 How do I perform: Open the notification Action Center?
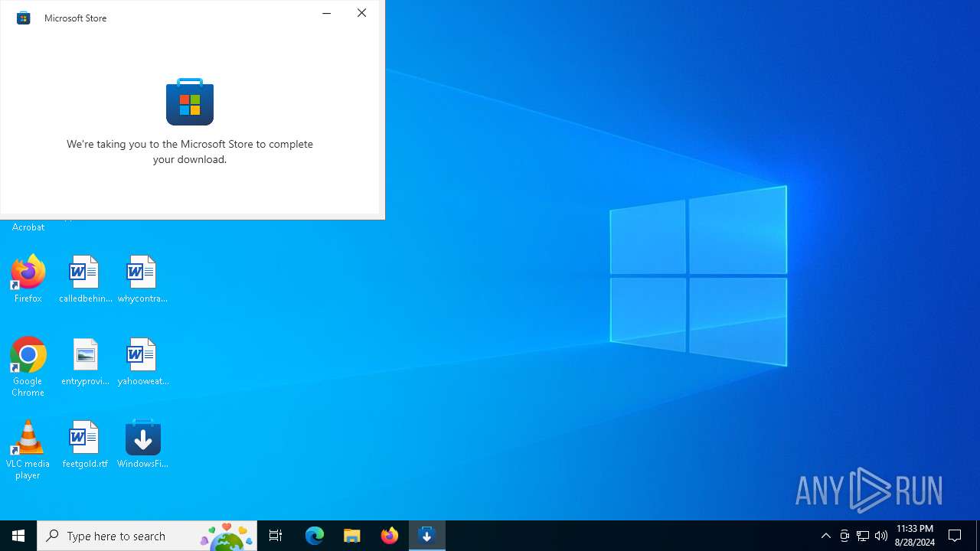click(x=955, y=536)
